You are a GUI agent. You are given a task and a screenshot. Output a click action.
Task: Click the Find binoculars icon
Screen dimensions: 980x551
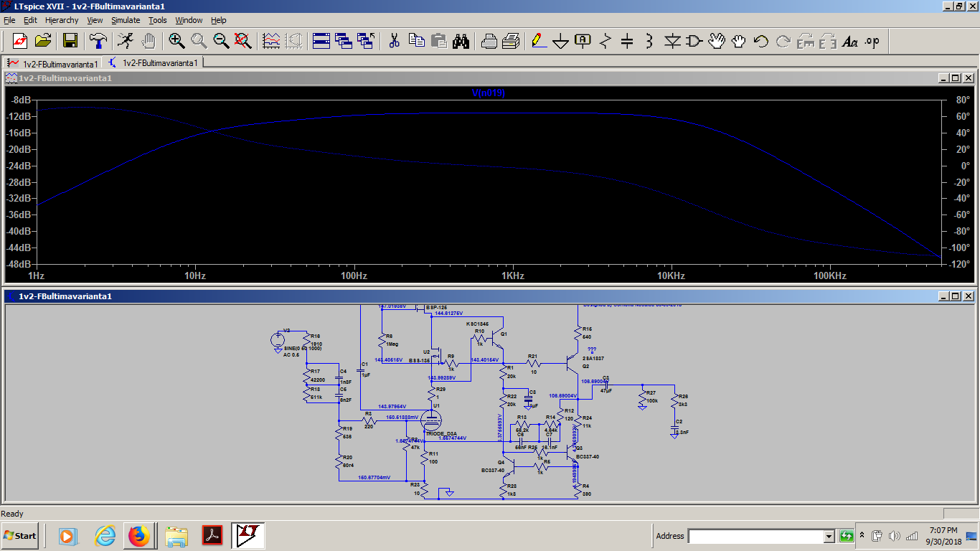(x=461, y=41)
